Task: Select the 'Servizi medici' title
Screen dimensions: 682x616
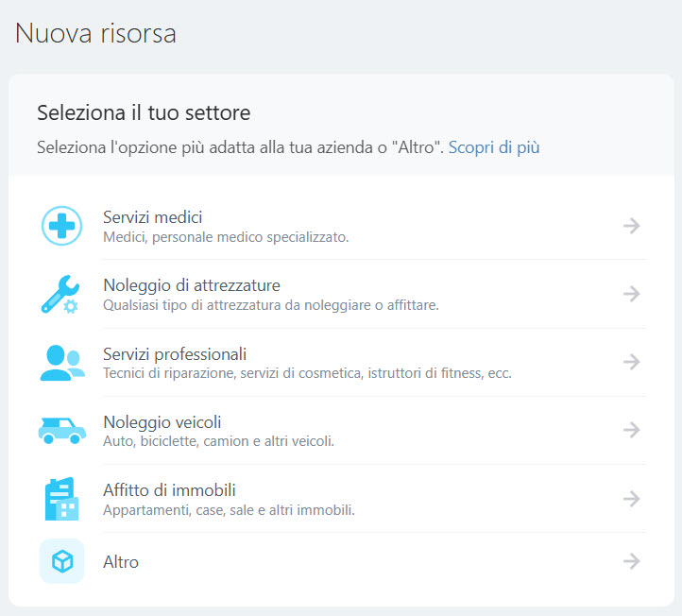Action: 152,217
